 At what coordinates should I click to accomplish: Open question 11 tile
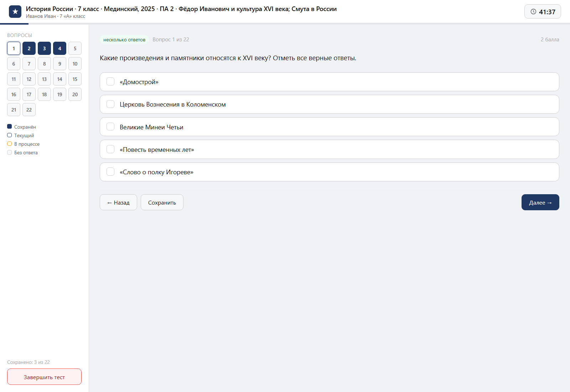coord(14,79)
